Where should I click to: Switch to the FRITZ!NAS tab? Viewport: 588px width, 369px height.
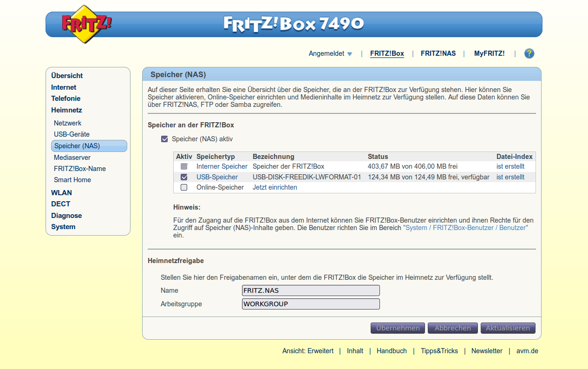point(438,53)
